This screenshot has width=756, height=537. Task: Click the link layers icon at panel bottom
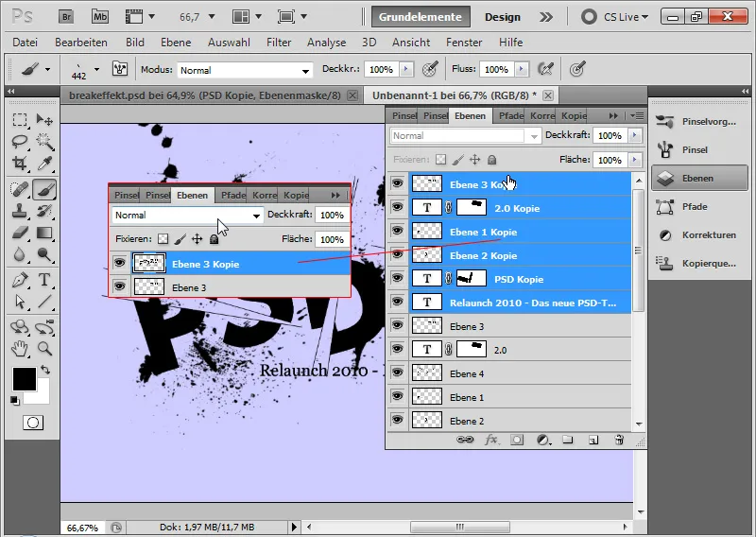465,440
